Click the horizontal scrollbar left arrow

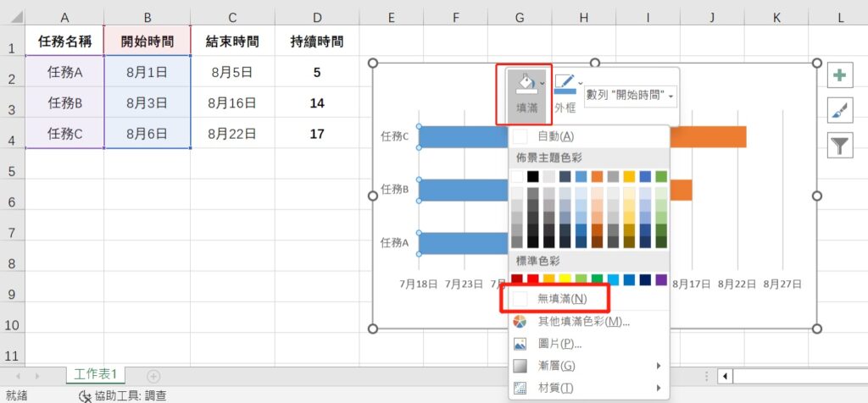click(x=725, y=377)
